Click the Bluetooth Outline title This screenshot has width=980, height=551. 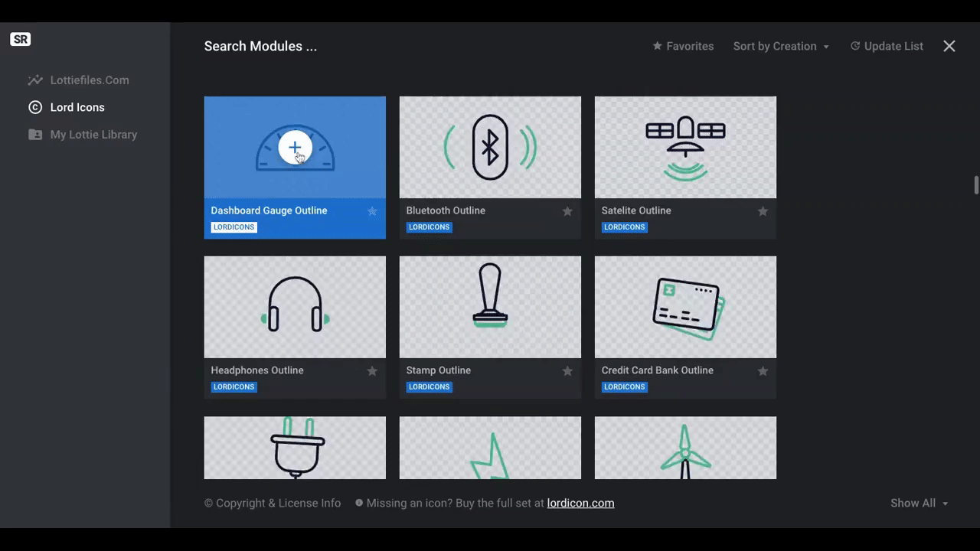[446, 210]
